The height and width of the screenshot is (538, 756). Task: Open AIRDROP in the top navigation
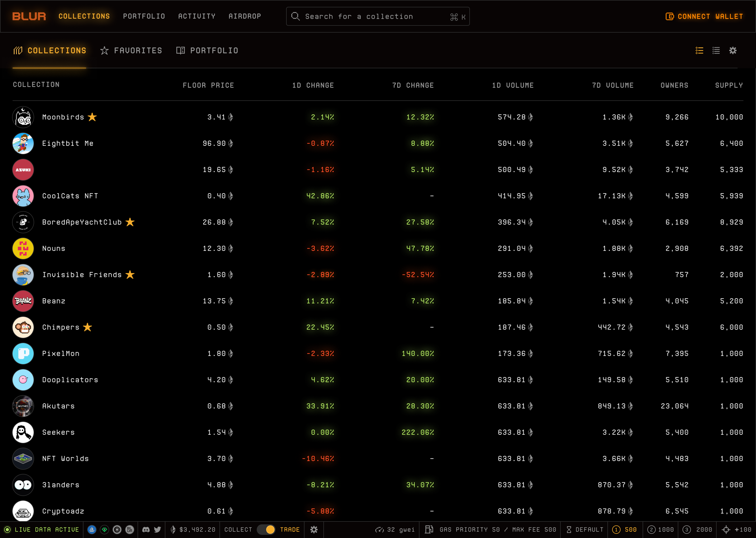[245, 16]
